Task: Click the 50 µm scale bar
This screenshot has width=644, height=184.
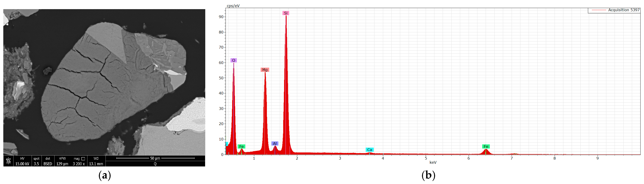Action: point(155,158)
